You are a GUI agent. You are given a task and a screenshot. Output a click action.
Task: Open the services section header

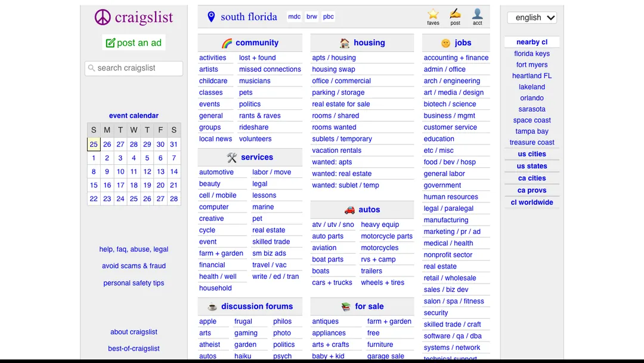click(x=257, y=158)
